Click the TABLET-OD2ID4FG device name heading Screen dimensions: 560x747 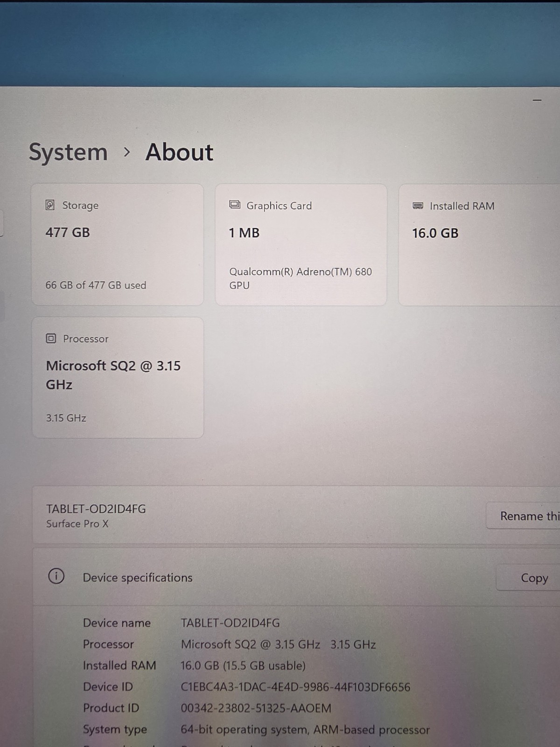tap(96, 509)
